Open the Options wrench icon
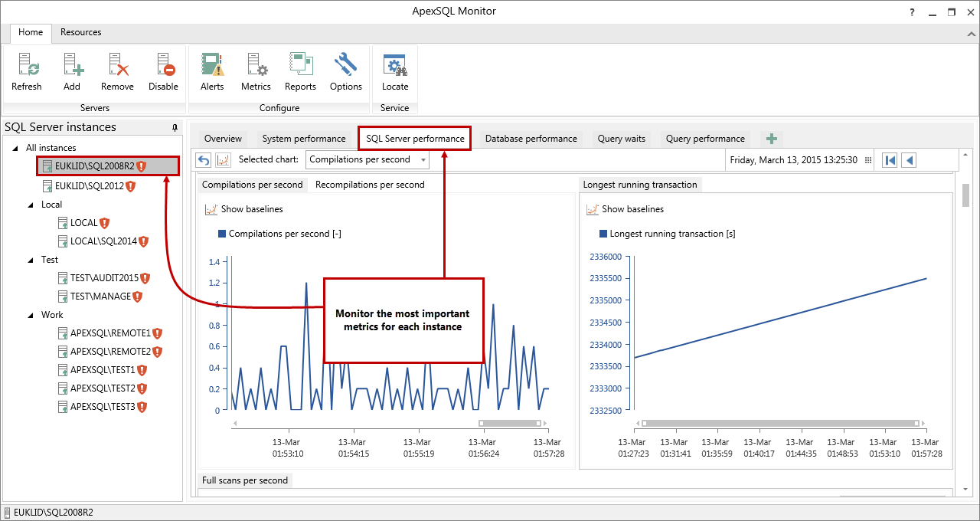980x521 pixels. click(346, 65)
